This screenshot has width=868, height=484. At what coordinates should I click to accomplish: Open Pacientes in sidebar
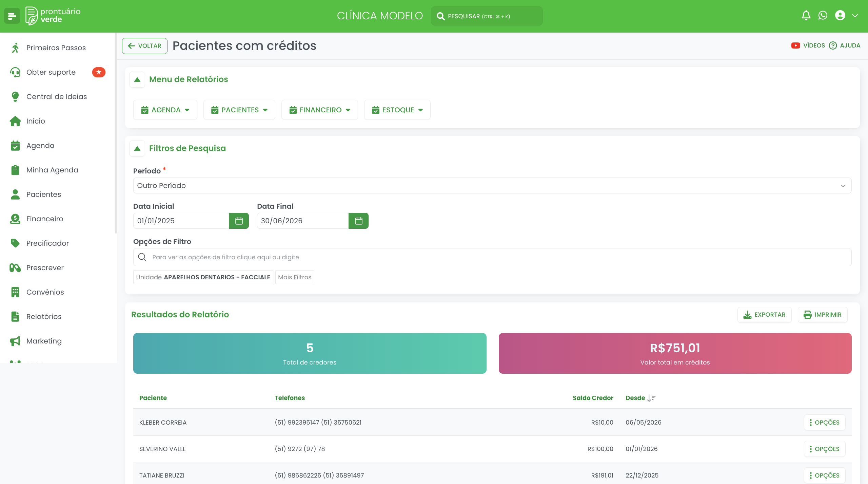(44, 194)
